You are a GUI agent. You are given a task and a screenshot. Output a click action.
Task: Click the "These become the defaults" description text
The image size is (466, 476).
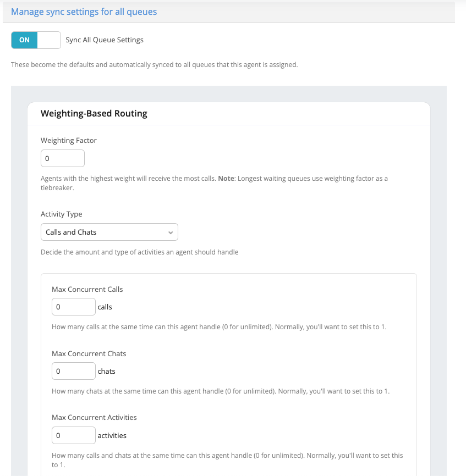pyautogui.click(x=154, y=65)
